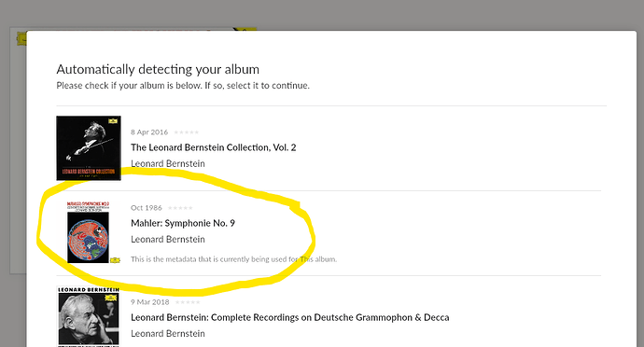
Task: Click the Automatically detecting your album heading
Action: click(x=158, y=69)
